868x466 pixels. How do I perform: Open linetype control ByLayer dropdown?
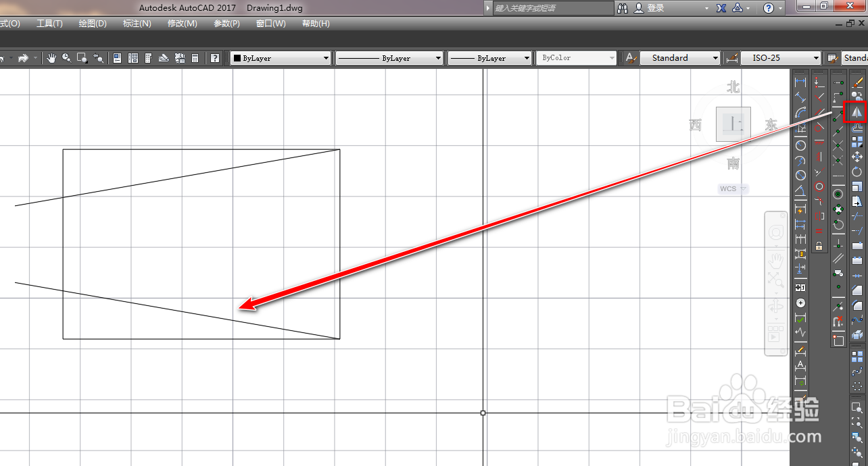[x=389, y=58]
